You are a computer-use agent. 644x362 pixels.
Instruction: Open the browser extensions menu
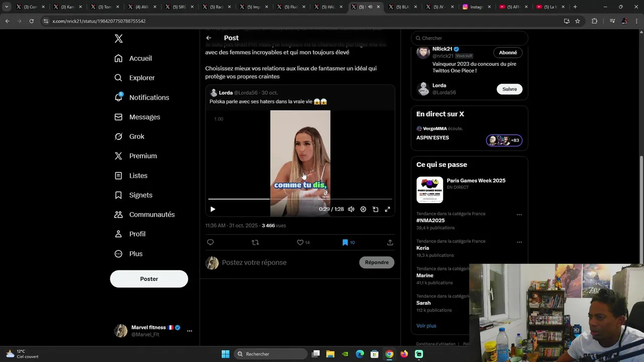click(x=594, y=21)
